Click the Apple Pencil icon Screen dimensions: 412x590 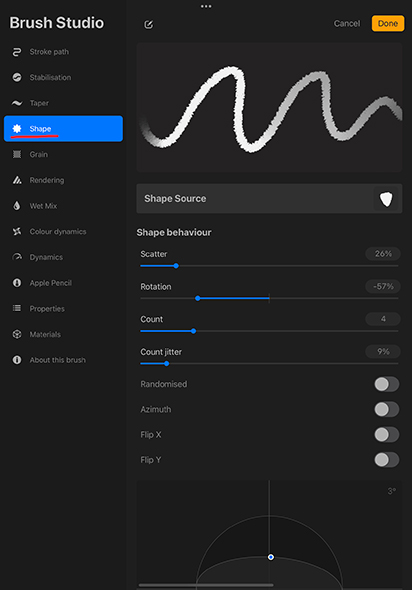(x=17, y=283)
